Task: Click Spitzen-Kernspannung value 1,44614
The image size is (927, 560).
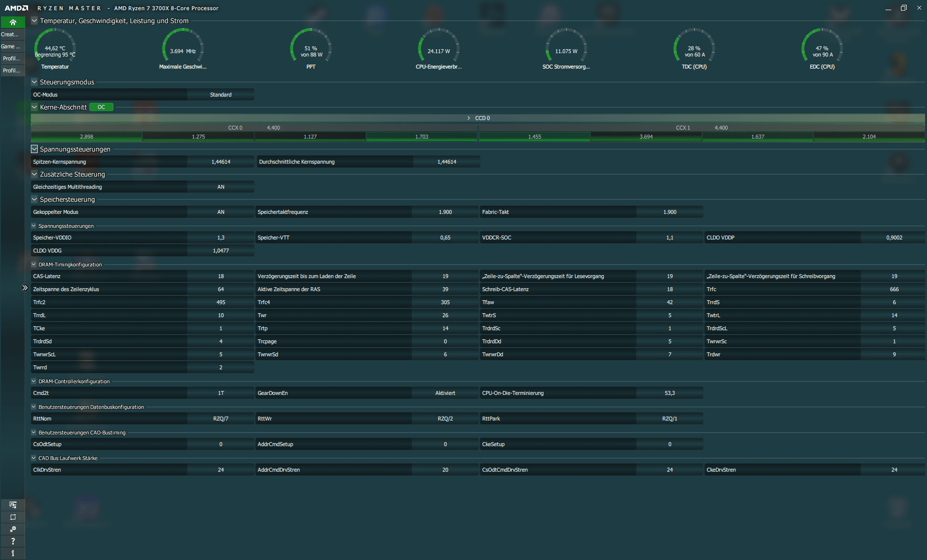Action: click(221, 162)
